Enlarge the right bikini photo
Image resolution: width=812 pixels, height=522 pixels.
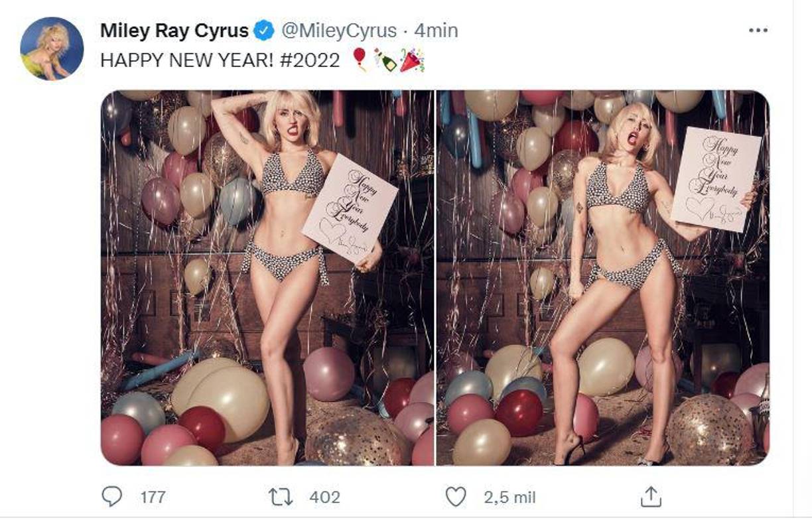(x=597, y=279)
